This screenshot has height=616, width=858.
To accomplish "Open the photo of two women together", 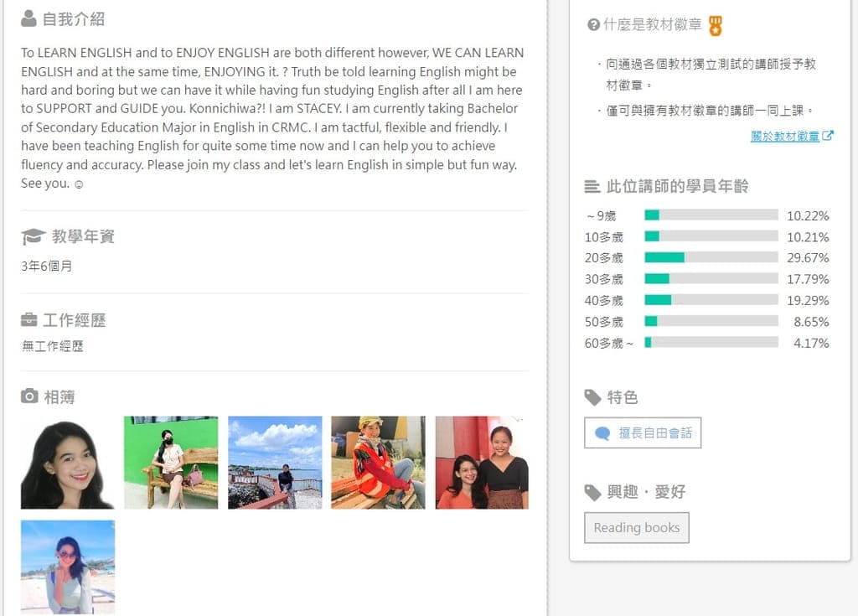I will click(482, 463).
